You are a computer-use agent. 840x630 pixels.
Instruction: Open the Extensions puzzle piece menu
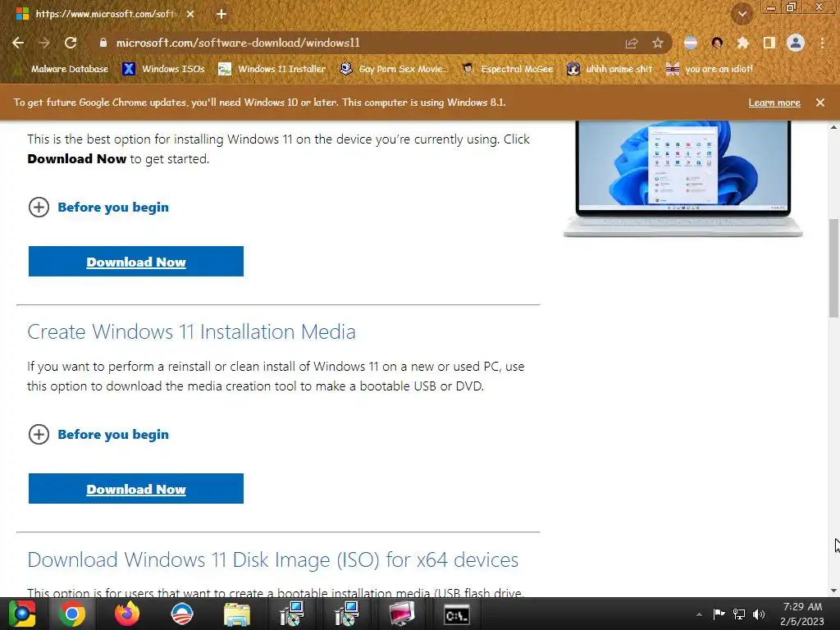click(743, 43)
